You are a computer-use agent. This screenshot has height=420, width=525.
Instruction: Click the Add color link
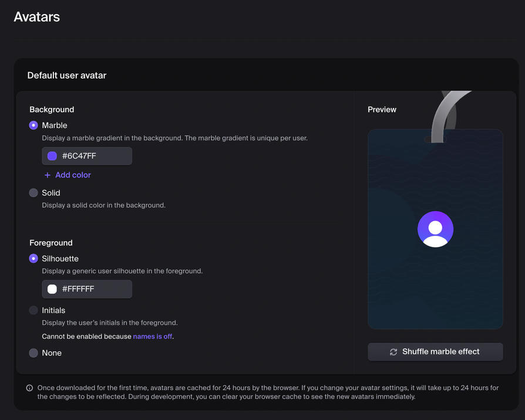point(73,175)
